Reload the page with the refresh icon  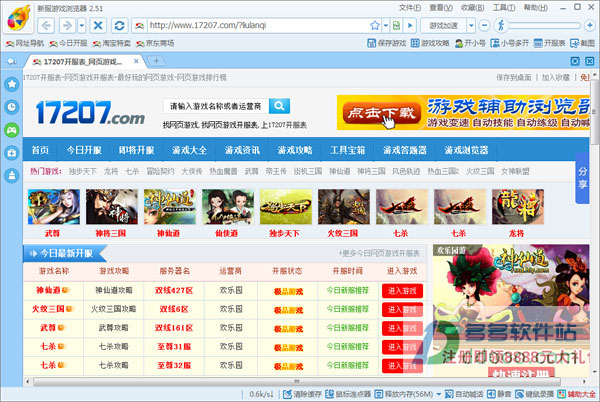[119, 26]
